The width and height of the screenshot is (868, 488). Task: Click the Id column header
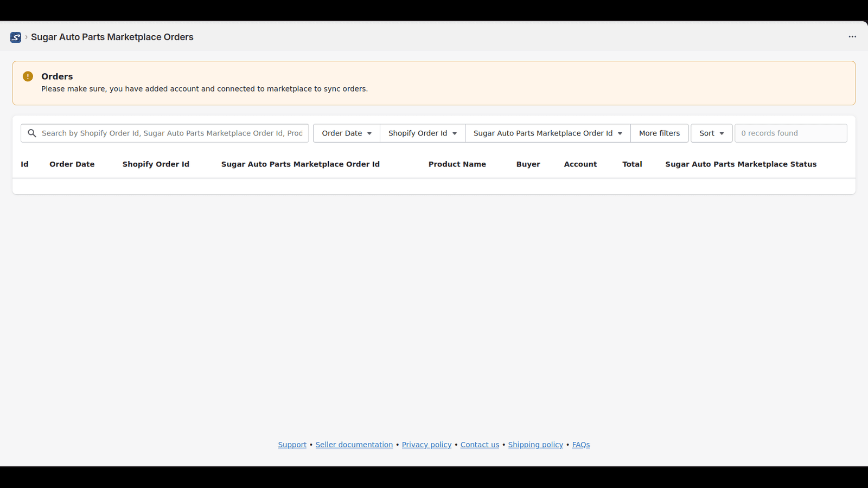pos(24,164)
